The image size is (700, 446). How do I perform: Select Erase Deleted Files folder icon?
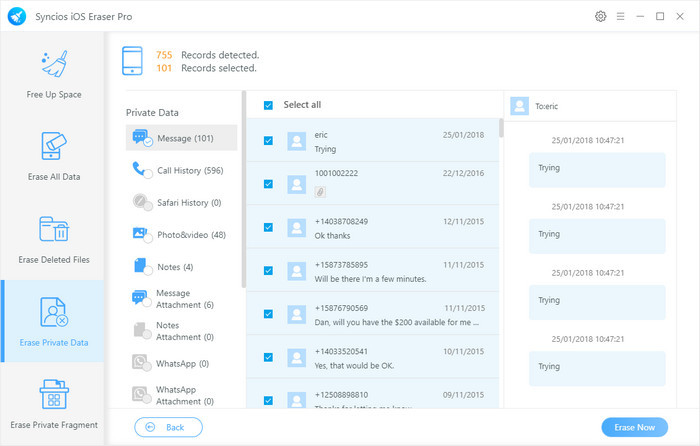pos(54,229)
